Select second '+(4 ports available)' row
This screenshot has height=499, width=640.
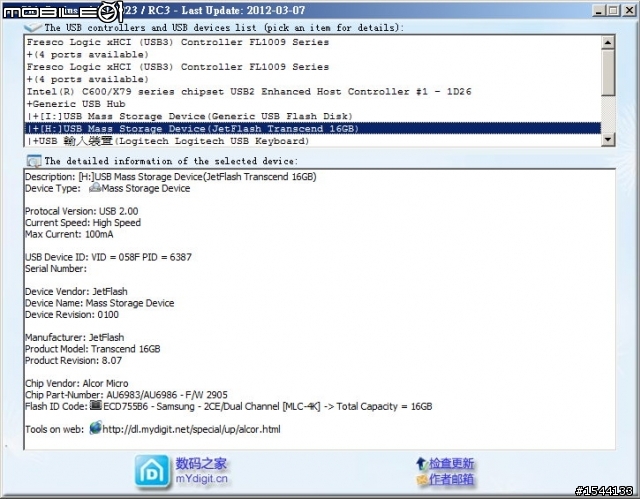(x=313, y=79)
